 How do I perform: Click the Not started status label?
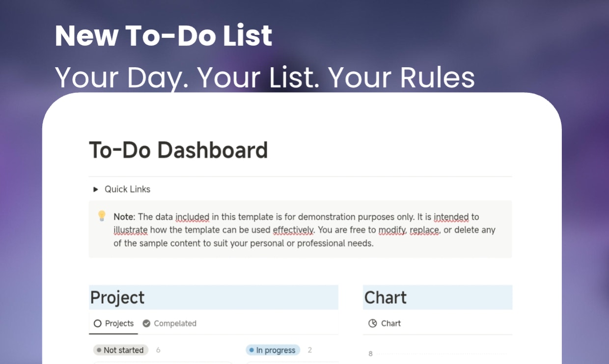[124, 350]
